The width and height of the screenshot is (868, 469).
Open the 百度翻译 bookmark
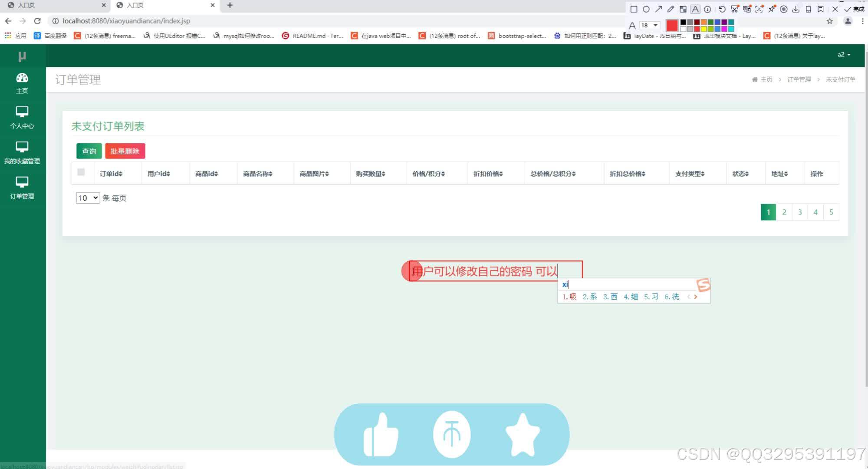50,36
